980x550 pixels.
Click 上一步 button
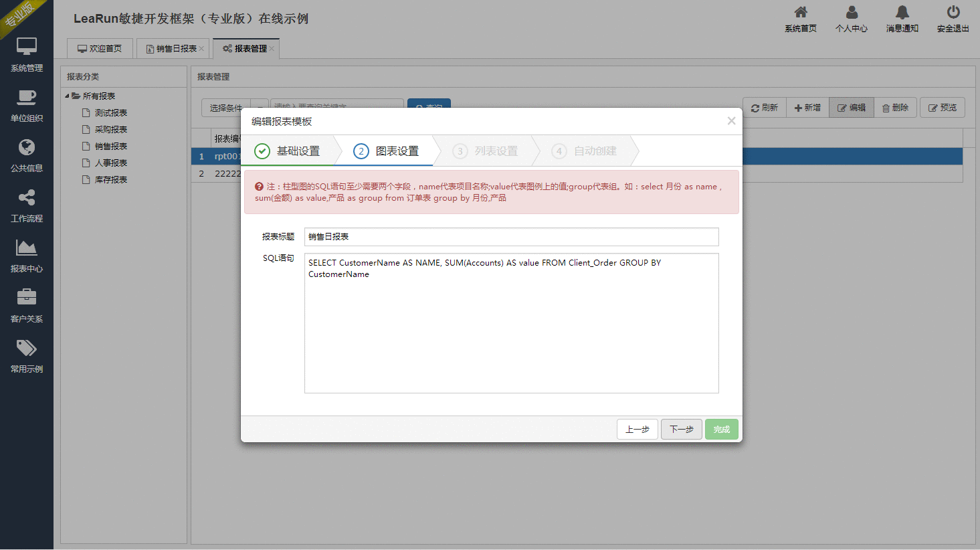pos(638,430)
